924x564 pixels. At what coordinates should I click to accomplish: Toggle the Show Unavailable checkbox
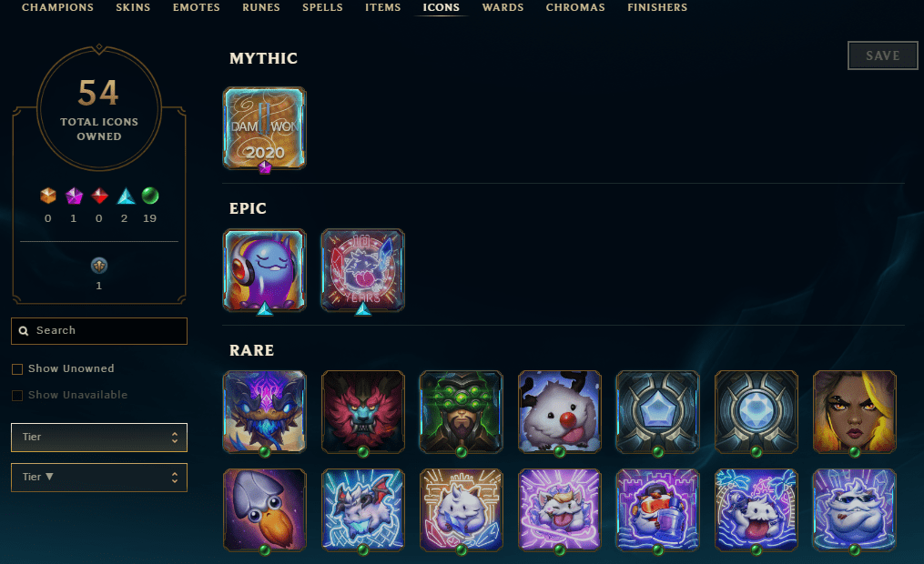click(x=17, y=396)
